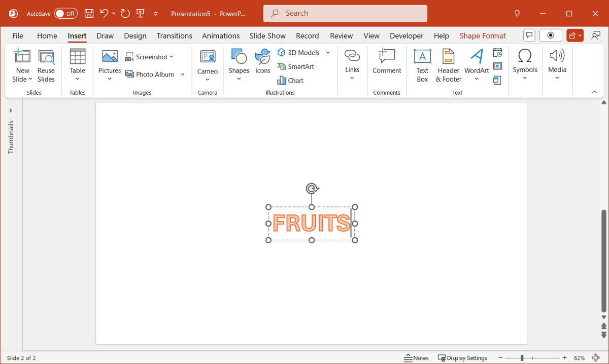This screenshot has height=364, width=609.
Task: Add a new Comment
Action: [387, 62]
